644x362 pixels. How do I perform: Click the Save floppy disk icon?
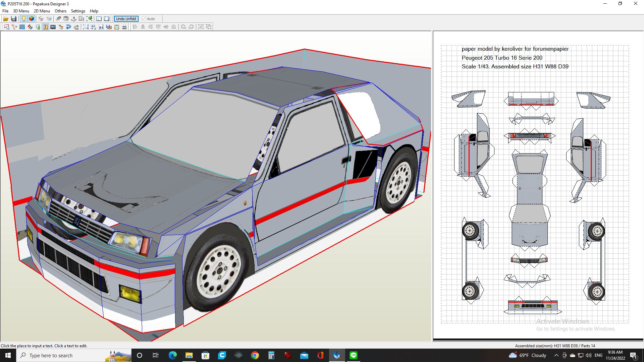(14, 19)
